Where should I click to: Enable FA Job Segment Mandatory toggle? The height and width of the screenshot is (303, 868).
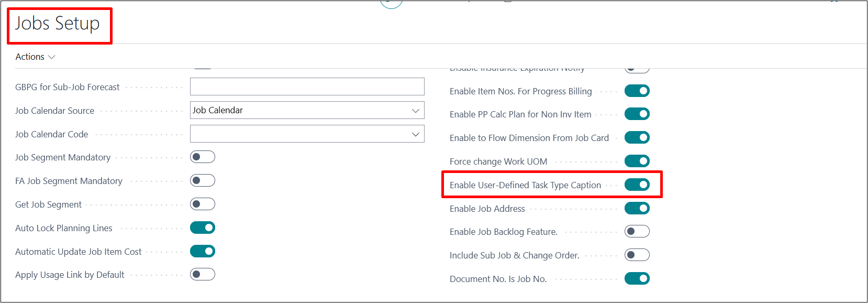(x=203, y=180)
